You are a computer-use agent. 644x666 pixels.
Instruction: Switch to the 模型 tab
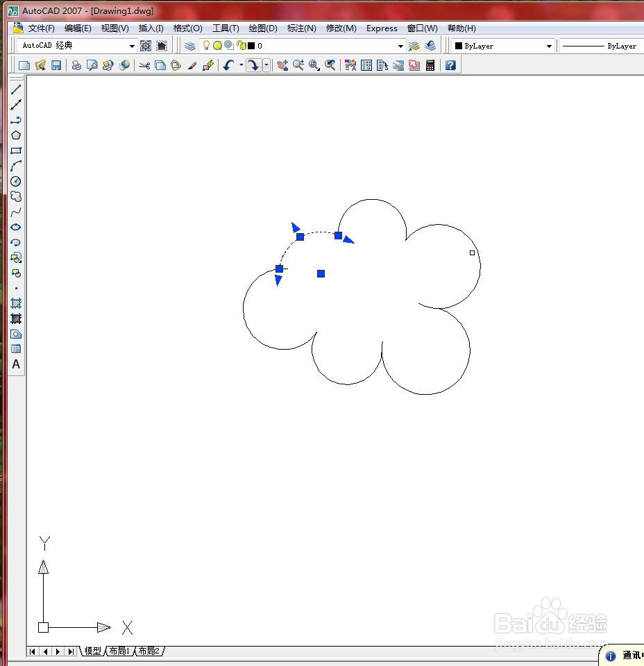(92, 650)
